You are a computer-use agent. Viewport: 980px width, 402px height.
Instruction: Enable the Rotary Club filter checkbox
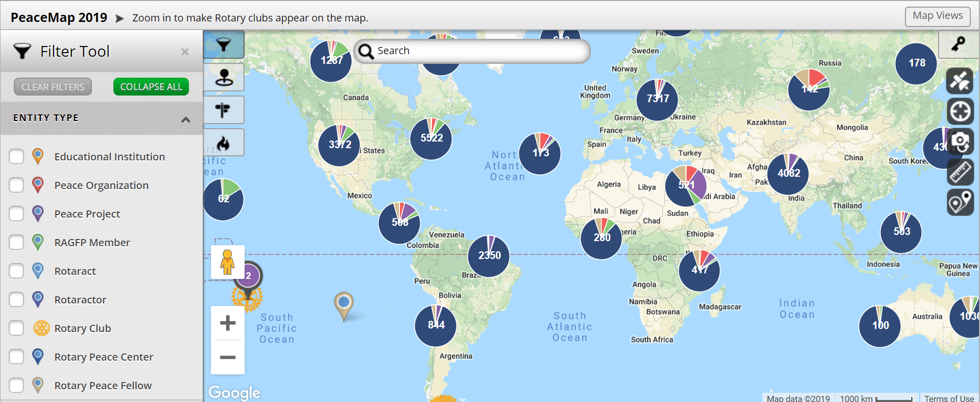17,328
